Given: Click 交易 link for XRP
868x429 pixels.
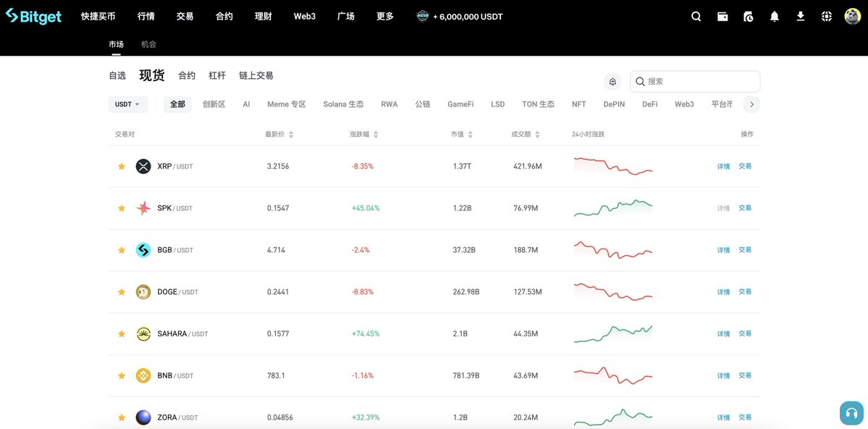Looking at the screenshot, I should 745,166.
